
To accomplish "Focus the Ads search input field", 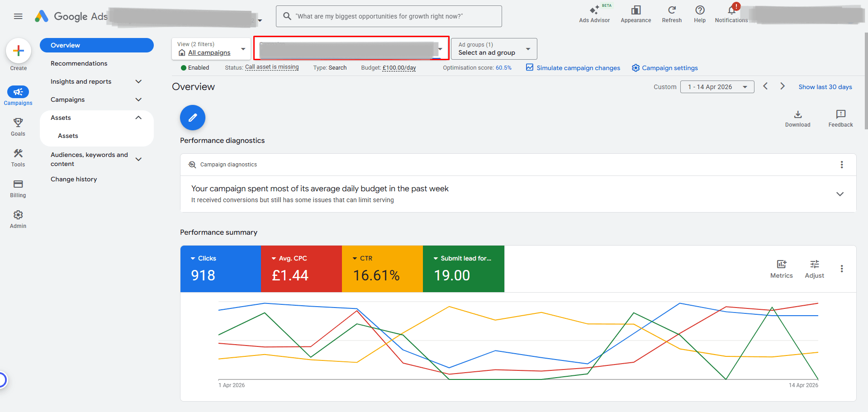I will coord(389,16).
